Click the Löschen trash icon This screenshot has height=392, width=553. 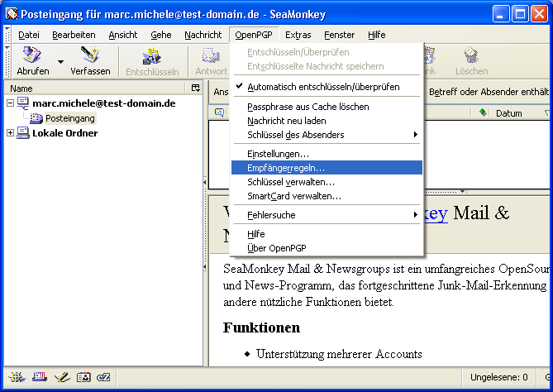click(471, 55)
